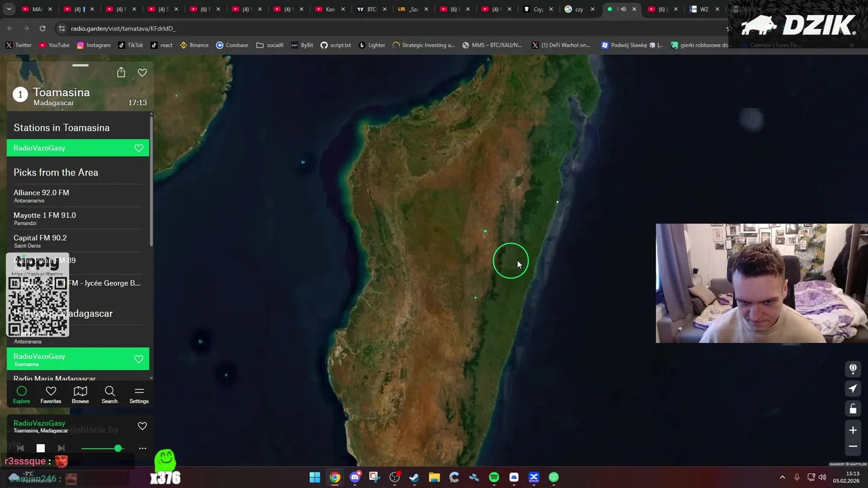Click the panel drag handle at top
This screenshot has width=868, height=488.
point(80,65)
